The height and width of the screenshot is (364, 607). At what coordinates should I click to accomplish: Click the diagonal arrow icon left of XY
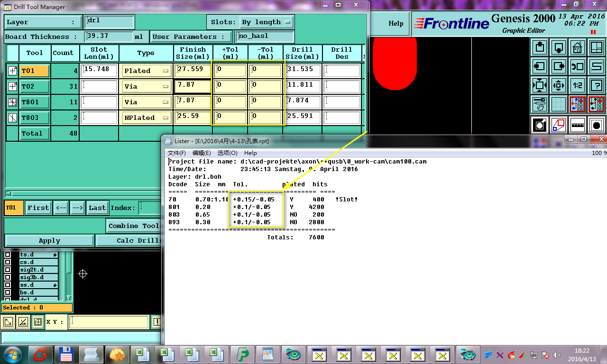(x=8, y=322)
